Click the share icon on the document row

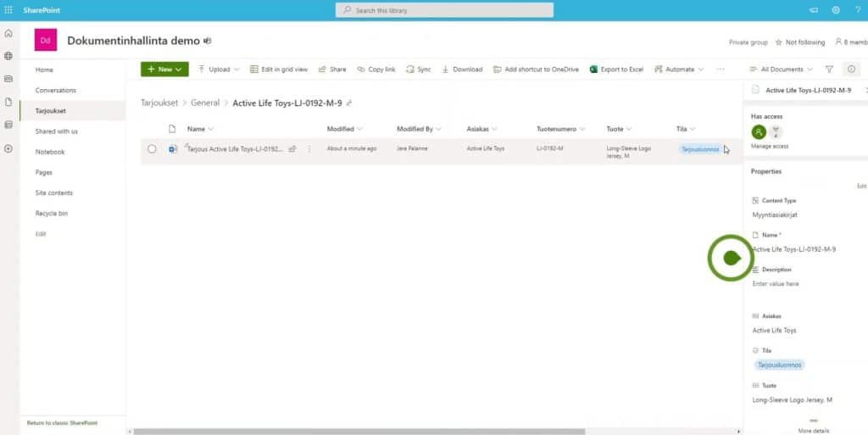coord(292,149)
